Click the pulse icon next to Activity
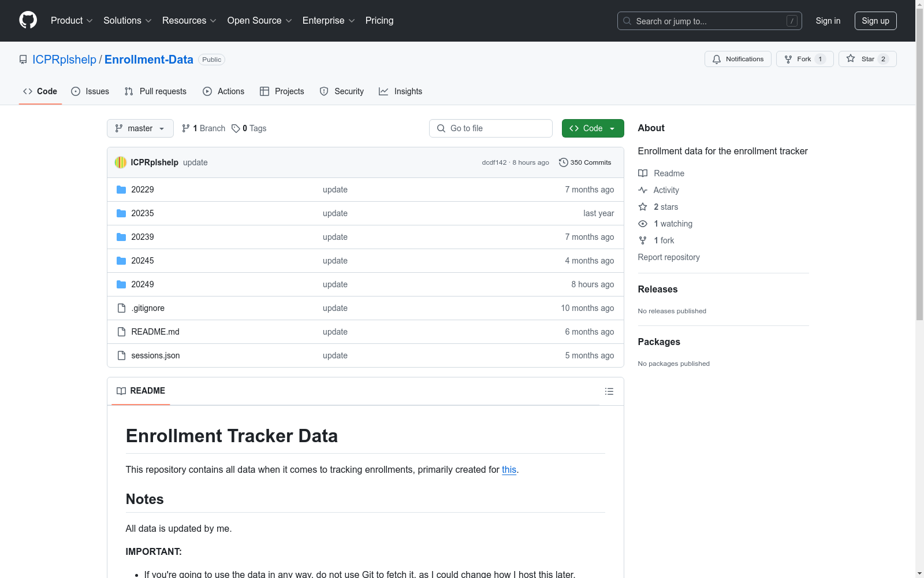Screen dimensions: 924x578 click(x=643, y=190)
